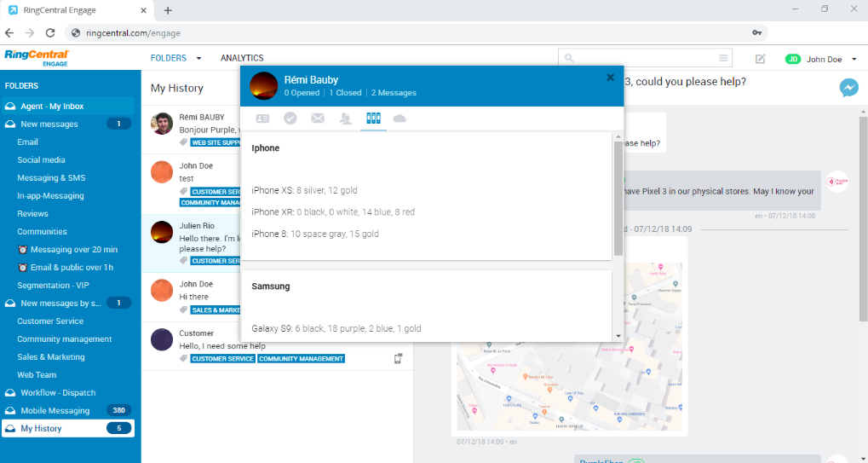Open the envelope messages tab in popup
868x463 pixels.
click(x=318, y=119)
